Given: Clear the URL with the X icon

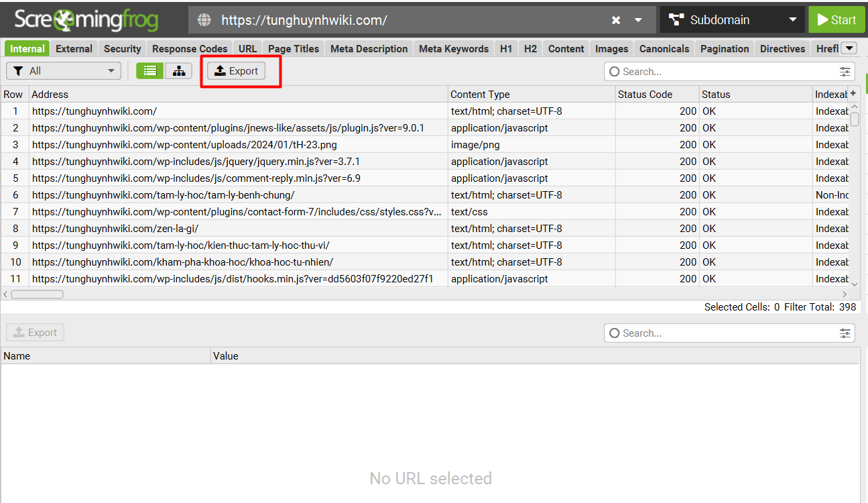Looking at the screenshot, I should [x=616, y=20].
